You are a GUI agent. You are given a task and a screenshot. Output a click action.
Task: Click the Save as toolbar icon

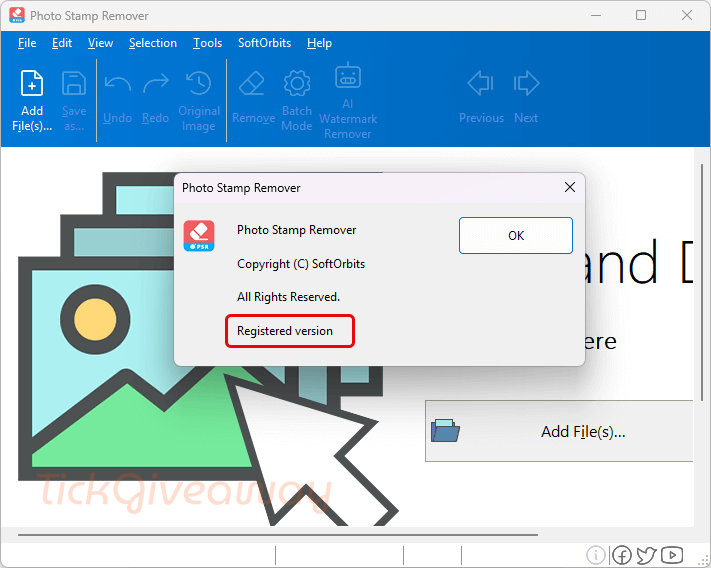pos(73,83)
